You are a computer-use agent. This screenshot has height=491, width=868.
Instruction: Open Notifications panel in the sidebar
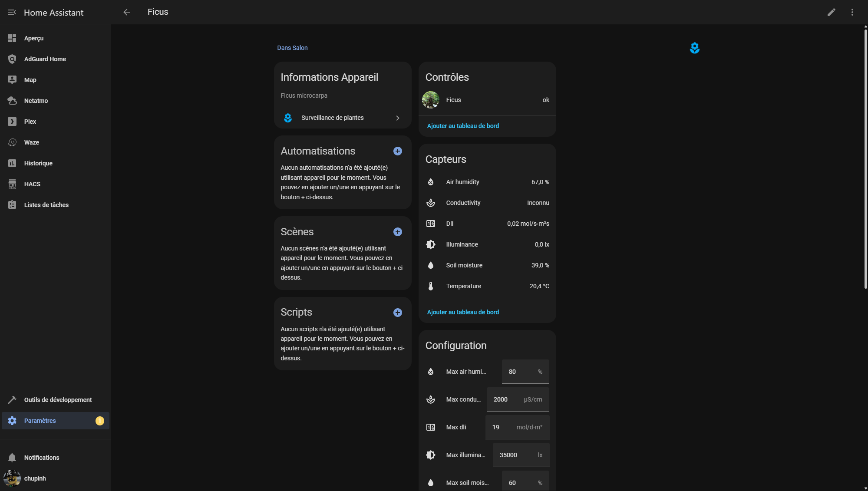[x=42, y=458]
